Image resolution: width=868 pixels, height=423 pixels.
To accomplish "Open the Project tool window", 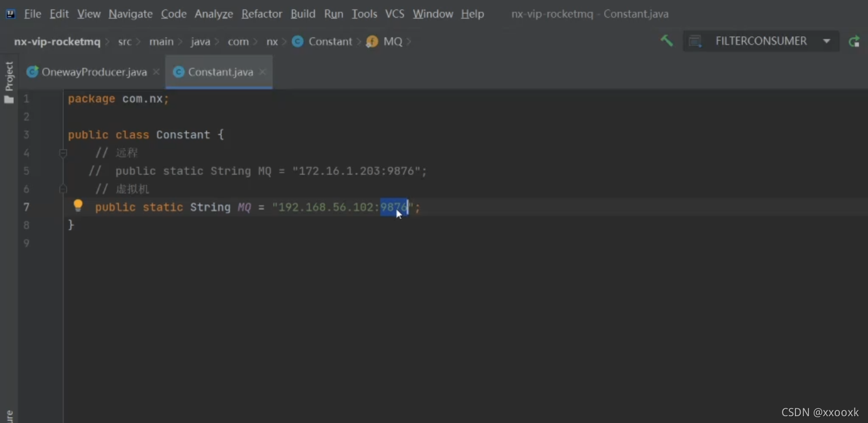I will [x=9, y=76].
